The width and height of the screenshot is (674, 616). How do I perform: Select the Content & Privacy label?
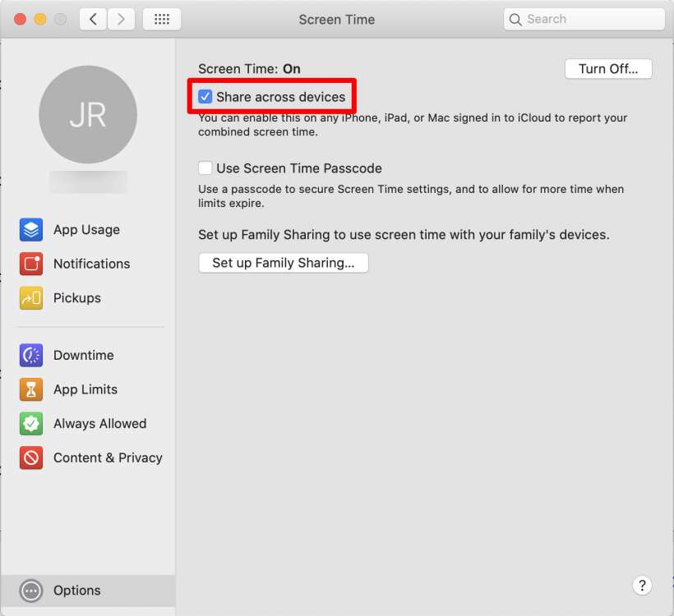click(108, 458)
